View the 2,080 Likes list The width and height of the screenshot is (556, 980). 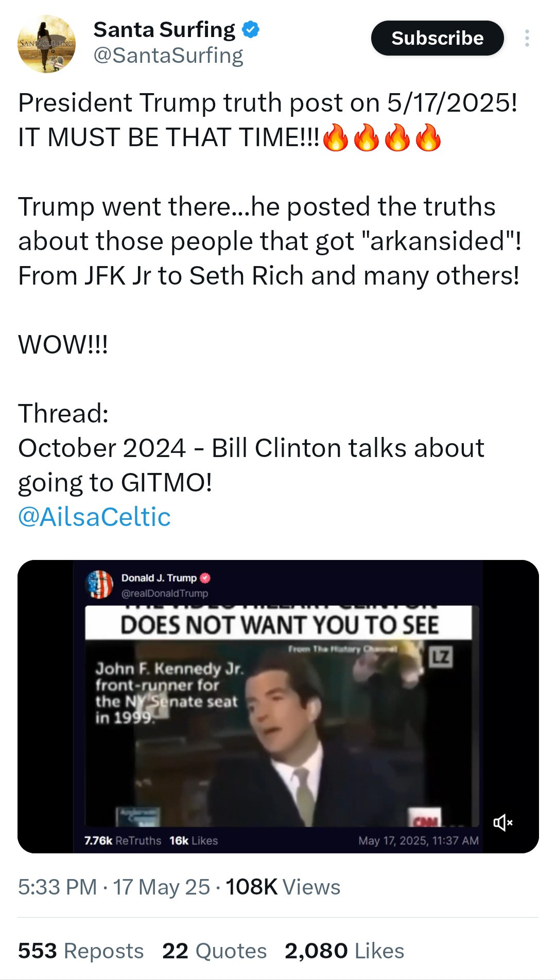coord(344,951)
